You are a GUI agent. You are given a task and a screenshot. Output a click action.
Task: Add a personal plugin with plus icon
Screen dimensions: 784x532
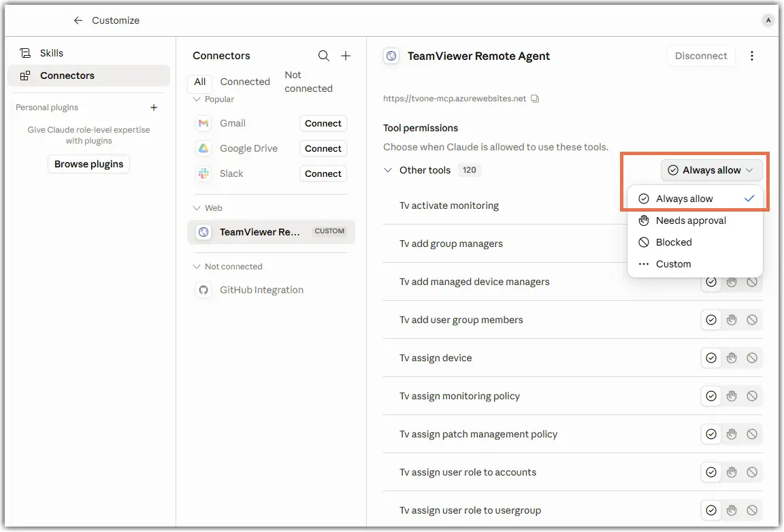tap(154, 107)
